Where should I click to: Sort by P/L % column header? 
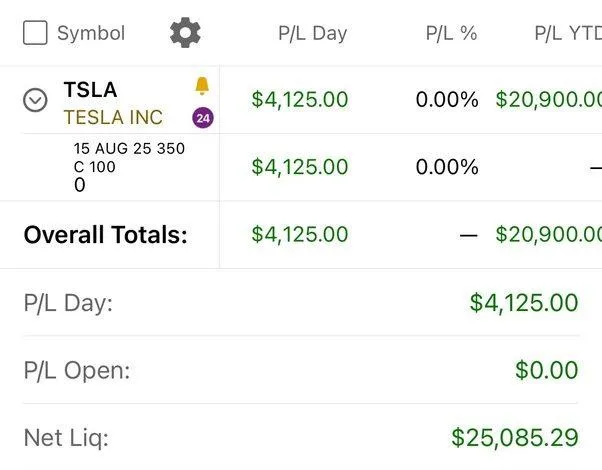(x=451, y=33)
